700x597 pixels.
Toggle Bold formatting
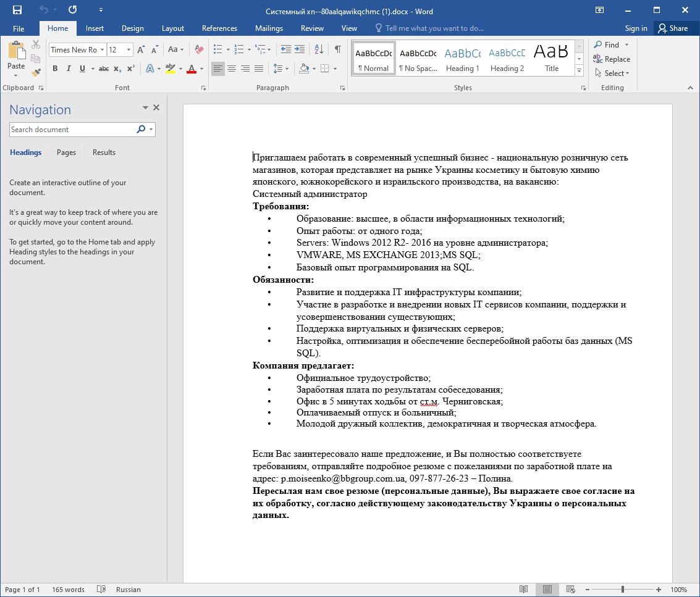pyautogui.click(x=55, y=69)
